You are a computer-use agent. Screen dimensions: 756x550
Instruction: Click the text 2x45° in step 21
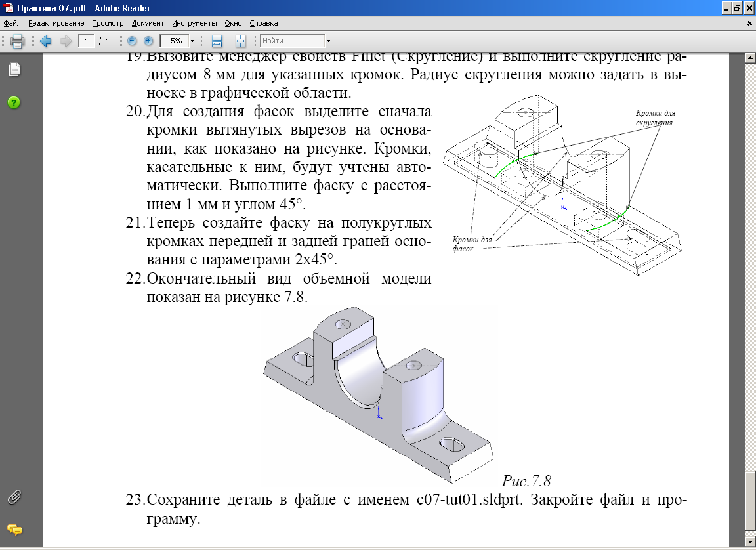click(314, 259)
